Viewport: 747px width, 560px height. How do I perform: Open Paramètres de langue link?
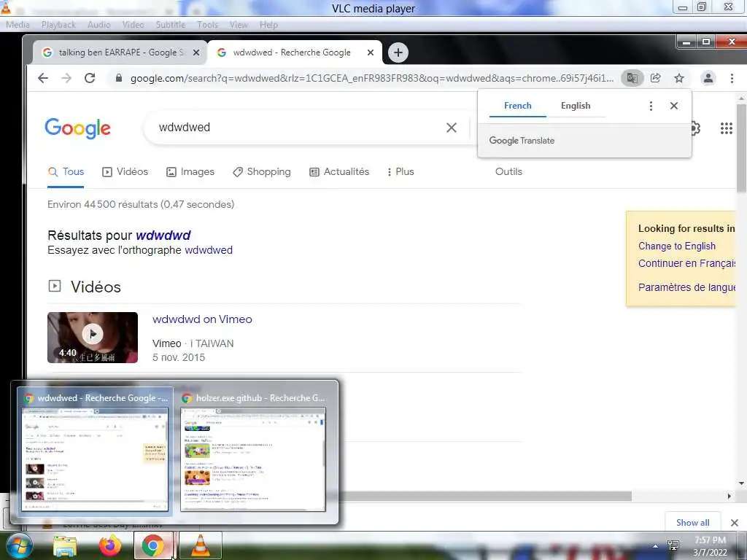click(x=686, y=287)
